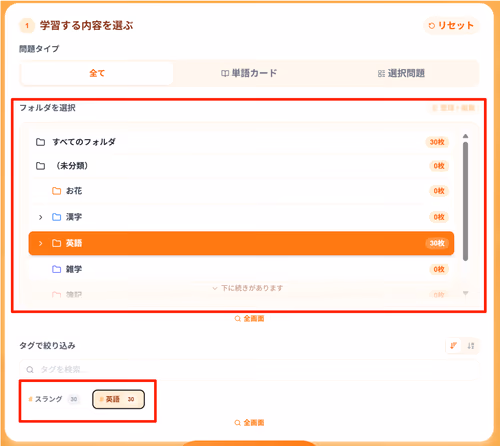Click the 雑学 folder icon
This screenshot has width=500, height=446.
57,269
